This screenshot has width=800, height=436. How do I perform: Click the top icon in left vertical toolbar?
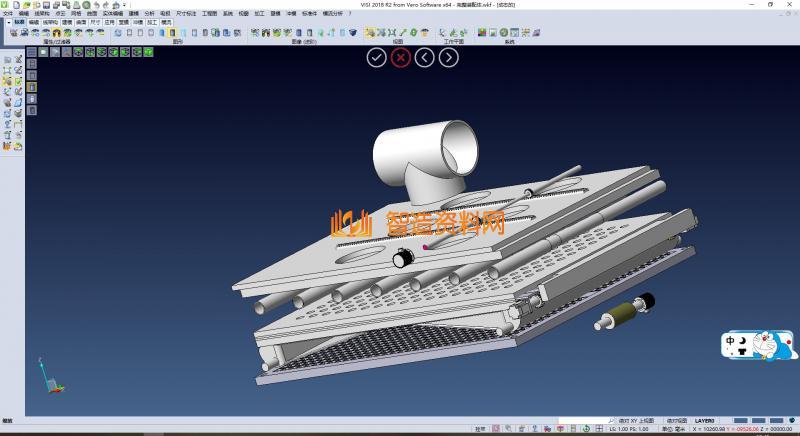point(7,60)
